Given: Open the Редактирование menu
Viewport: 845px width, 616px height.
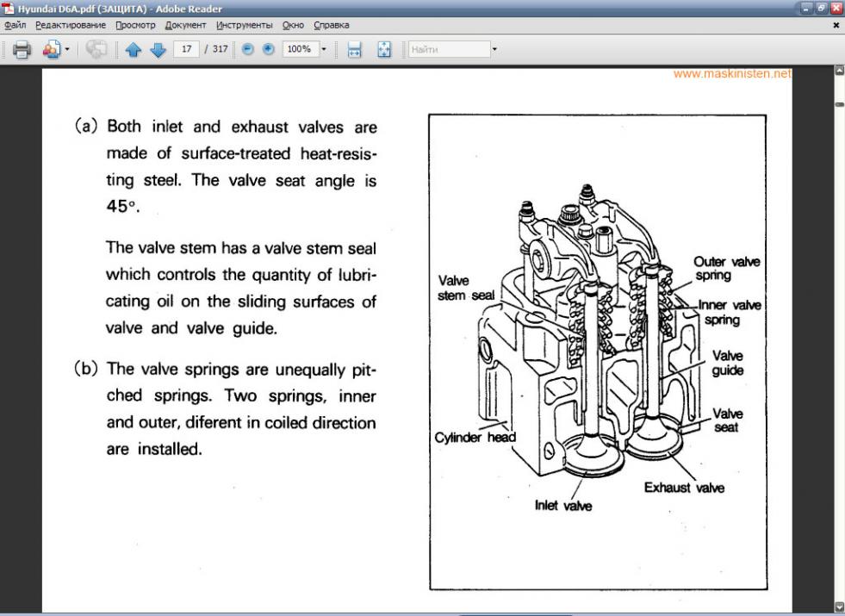Looking at the screenshot, I should [x=71, y=25].
